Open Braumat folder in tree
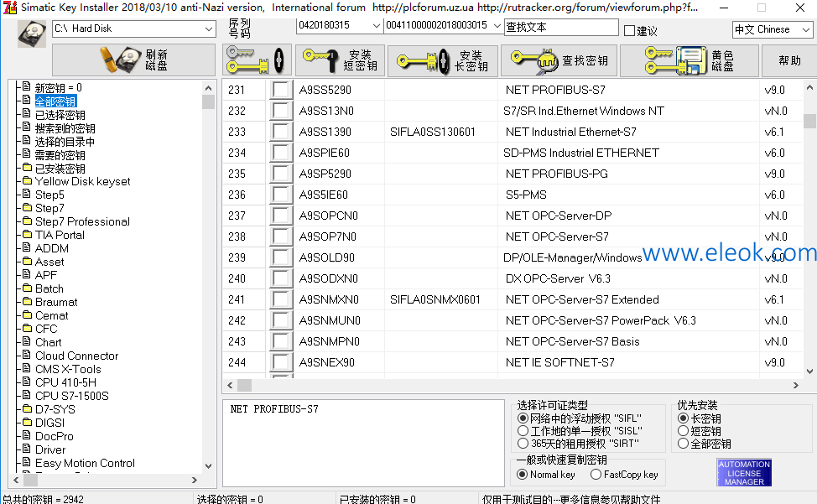The image size is (817, 504). click(56, 302)
